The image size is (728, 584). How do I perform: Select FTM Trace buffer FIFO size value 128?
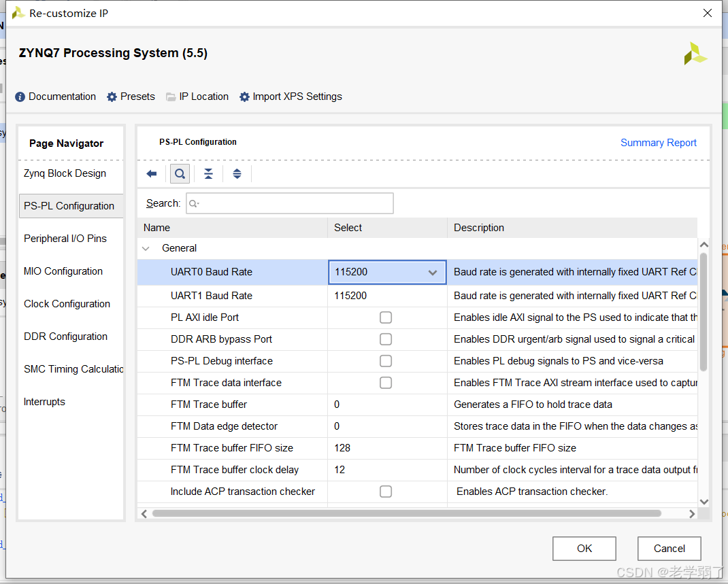342,449
